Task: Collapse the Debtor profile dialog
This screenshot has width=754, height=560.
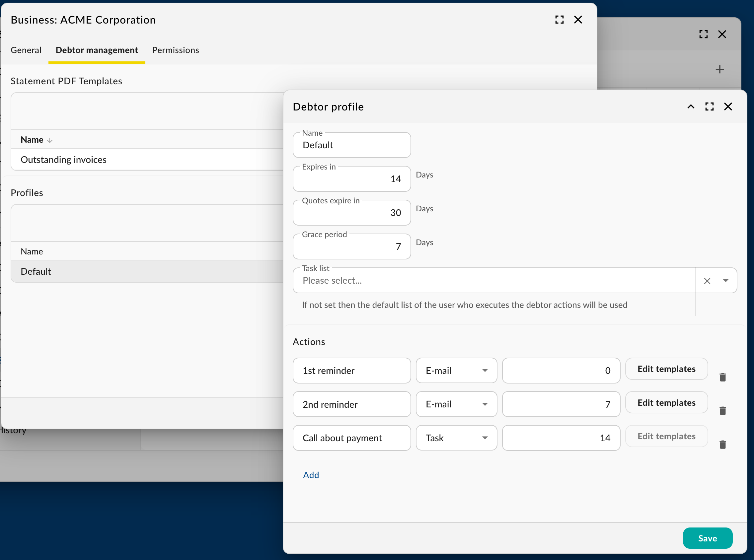Action: [691, 107]
